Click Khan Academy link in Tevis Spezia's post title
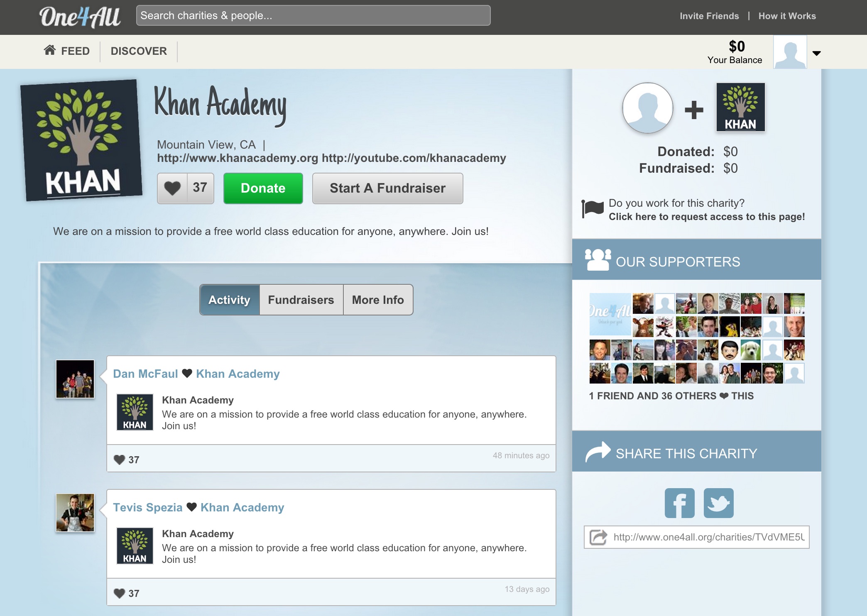Screen dimensions: 867x616 click(242, 507)
